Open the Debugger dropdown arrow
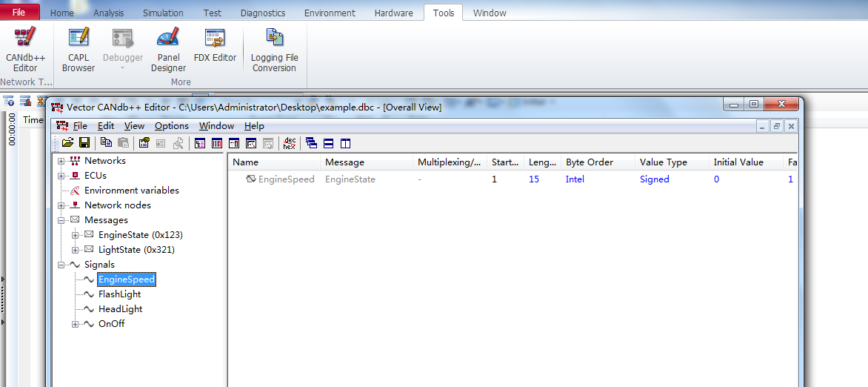 pyautogui.click(x=123, y=67)
